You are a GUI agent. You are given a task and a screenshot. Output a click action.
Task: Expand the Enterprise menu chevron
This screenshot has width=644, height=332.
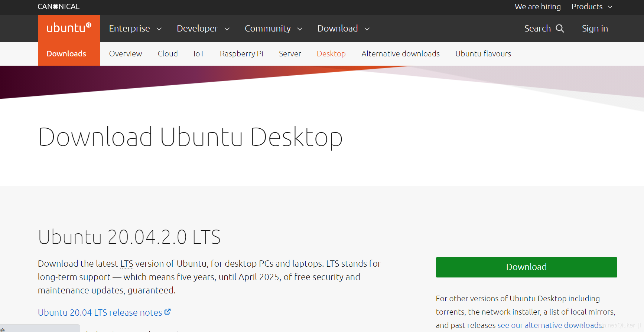point(159,29)
